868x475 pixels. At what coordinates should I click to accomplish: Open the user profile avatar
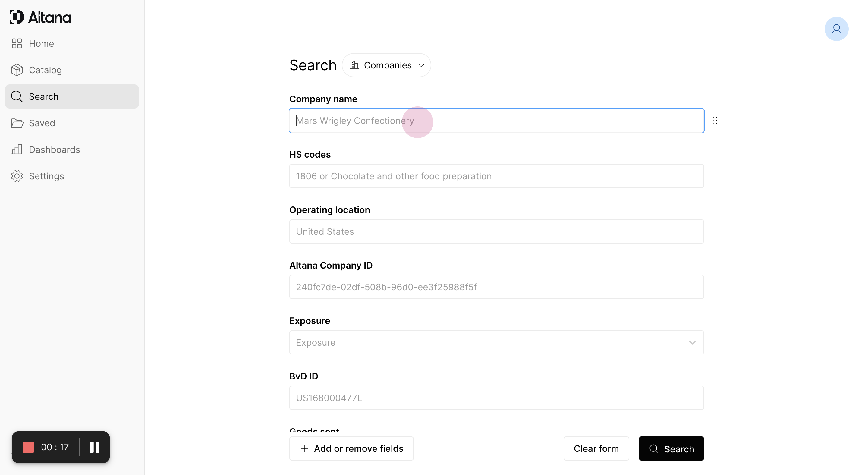(836, 29)
